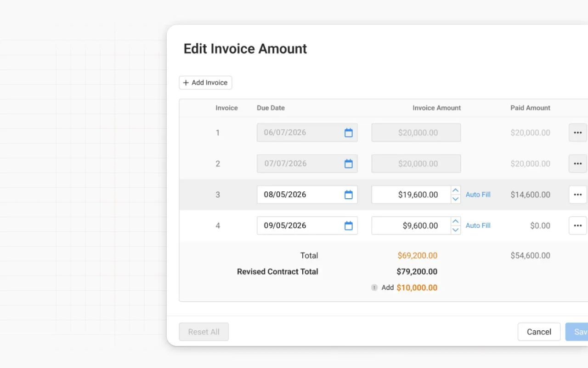This screenshot has width=588, height=368.
Task: Click the disabled 07/07/2026 date field
Action: pos(307,163)
